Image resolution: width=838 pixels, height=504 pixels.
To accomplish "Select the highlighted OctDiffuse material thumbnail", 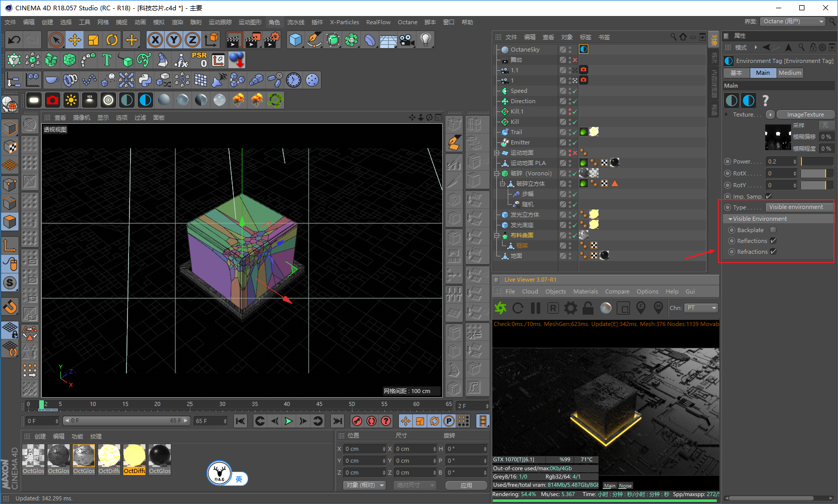I will [134, 460].
